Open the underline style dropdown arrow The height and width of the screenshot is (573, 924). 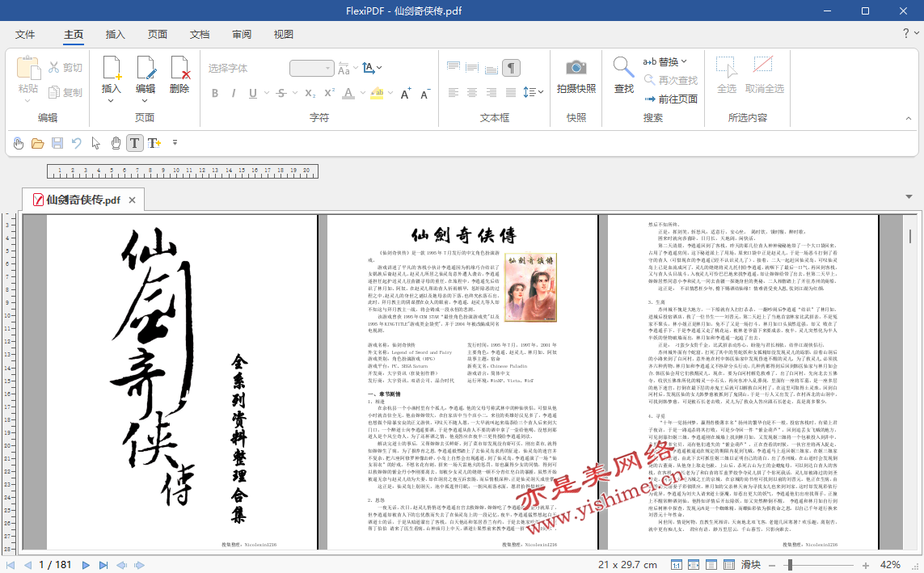[266, 93]
